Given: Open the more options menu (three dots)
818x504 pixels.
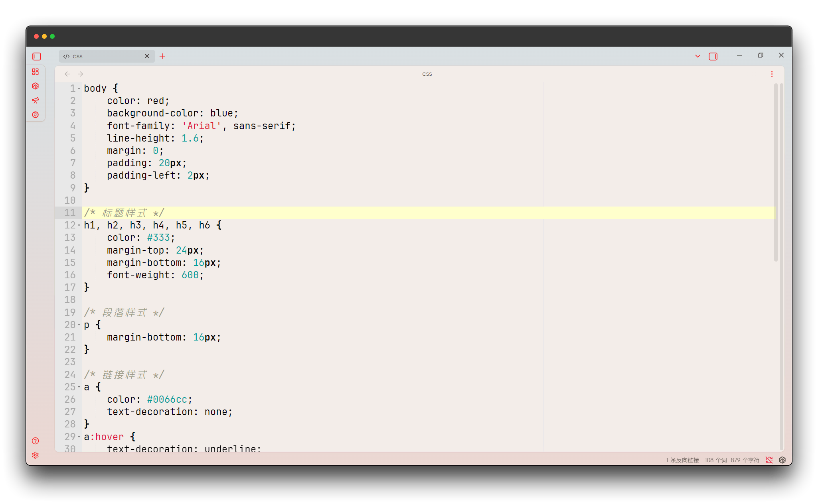Looking at the screenshot, I should 772,74.
